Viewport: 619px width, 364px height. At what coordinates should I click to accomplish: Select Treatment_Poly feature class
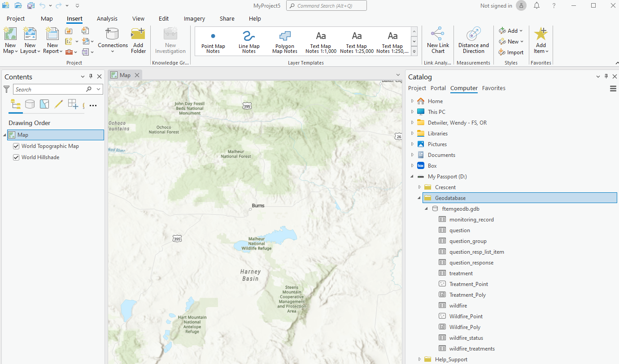coord(468,295)
